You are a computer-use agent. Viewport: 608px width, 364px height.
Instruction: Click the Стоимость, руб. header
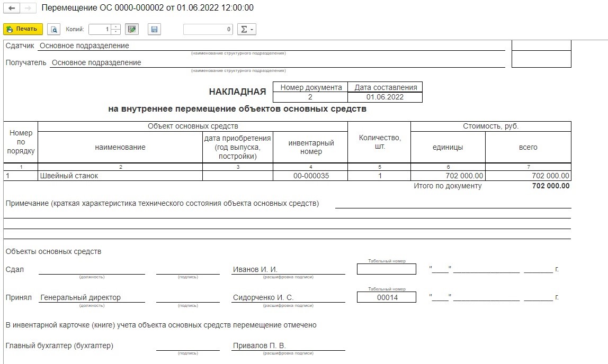pos(490,126)
